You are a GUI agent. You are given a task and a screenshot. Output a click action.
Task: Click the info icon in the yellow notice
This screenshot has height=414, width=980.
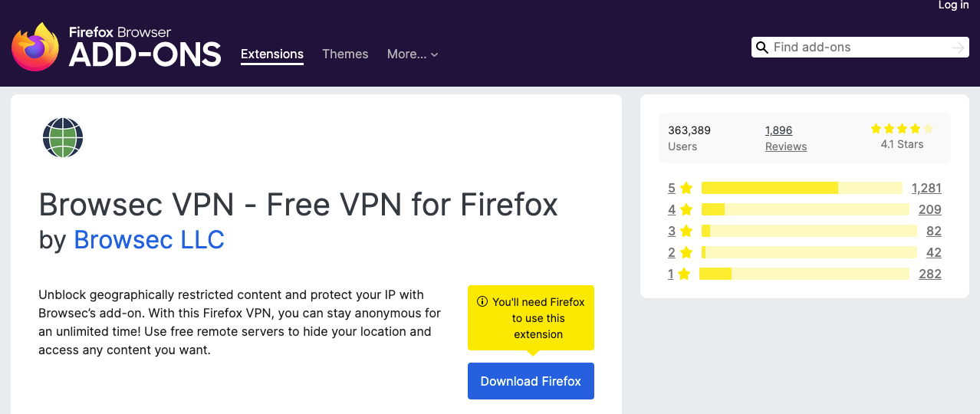pyautogui.click(x=482, y=302)
